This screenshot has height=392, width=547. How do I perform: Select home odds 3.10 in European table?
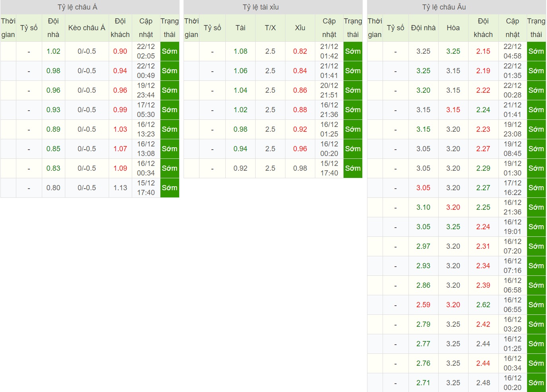tap(424, 207)
